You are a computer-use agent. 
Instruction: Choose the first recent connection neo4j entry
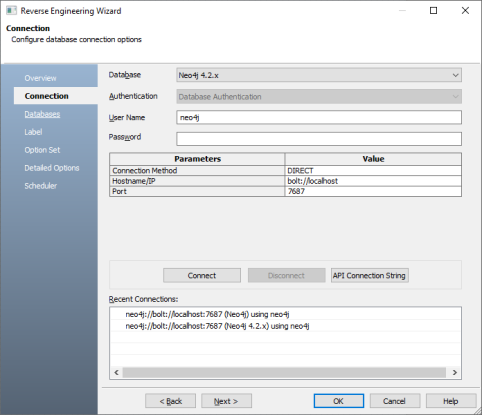[x=207, y=314]
